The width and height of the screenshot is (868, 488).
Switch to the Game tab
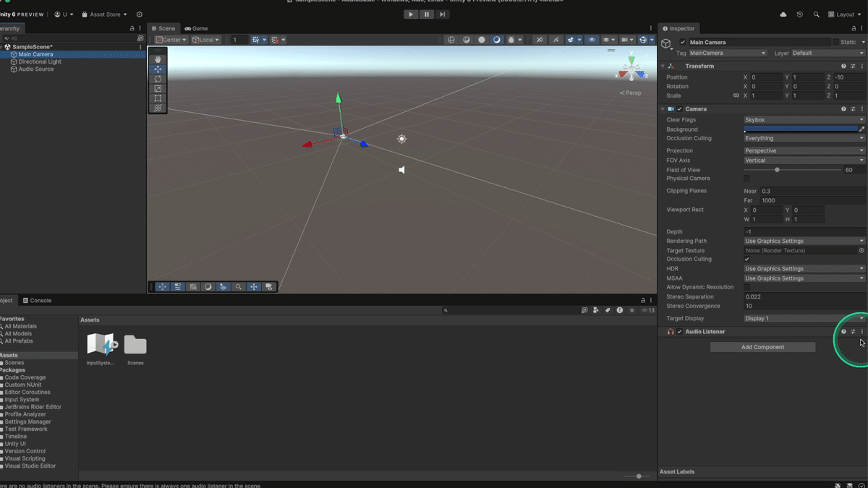(197, 28)
